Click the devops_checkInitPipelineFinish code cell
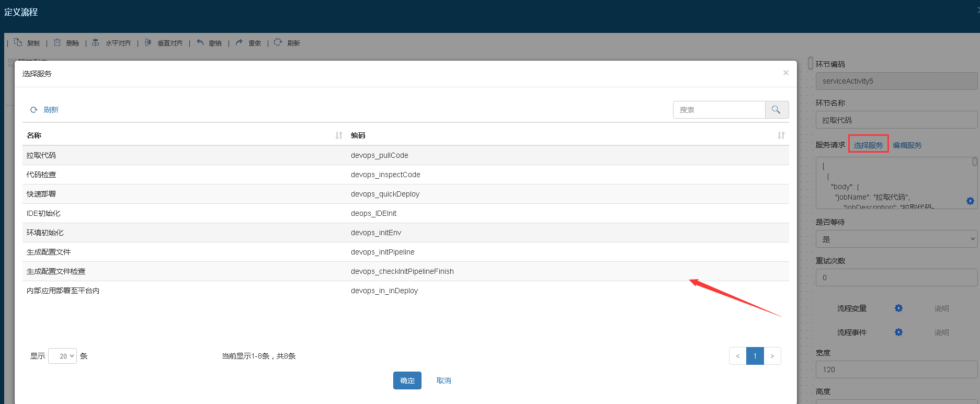 [402, 271]
